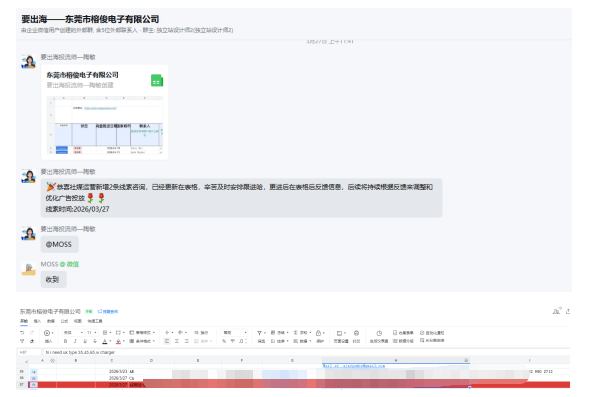Select column A header
Viewport: 589px width, 397px height.
point(42,361)
